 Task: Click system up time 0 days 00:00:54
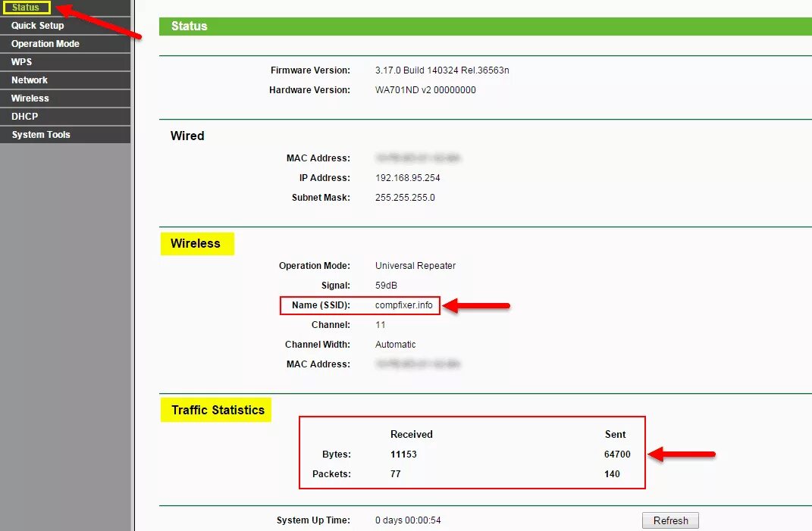pyautogui.click(x=408, y=520)
